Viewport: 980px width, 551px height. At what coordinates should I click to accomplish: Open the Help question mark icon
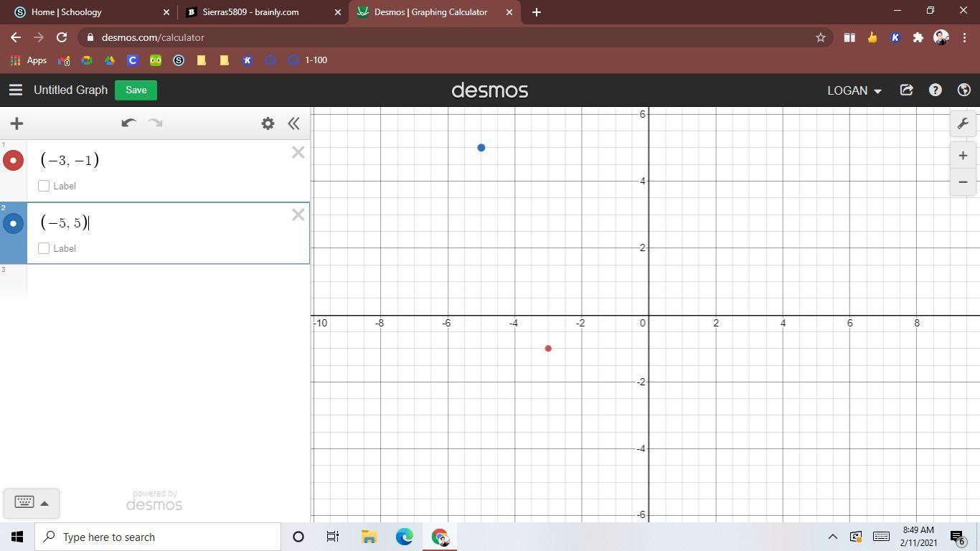click(935, 90)
